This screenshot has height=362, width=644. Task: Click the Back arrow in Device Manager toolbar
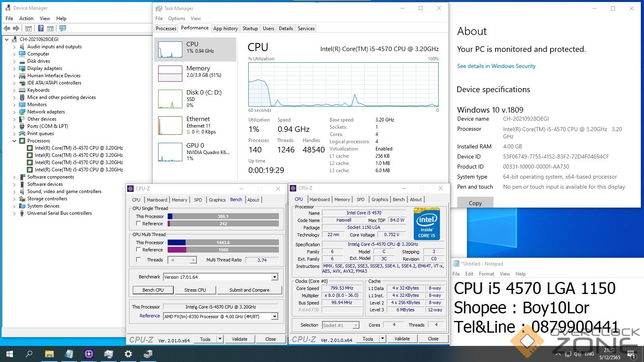tap(7, 29)
